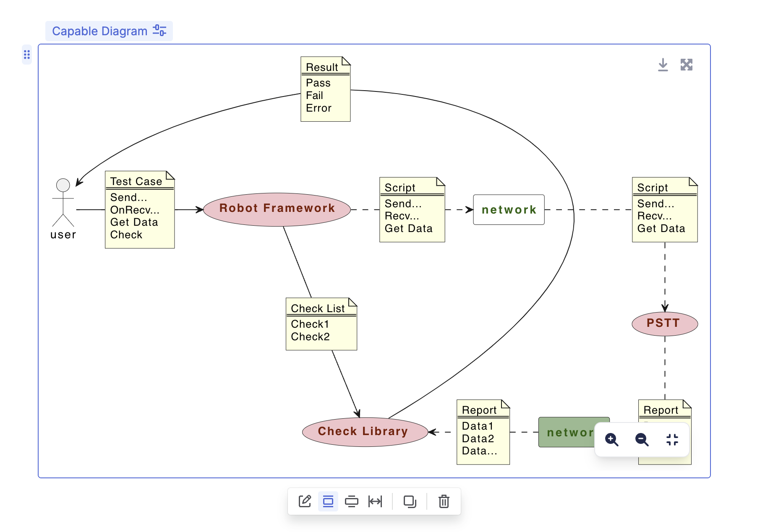
Task: Click the Capable Diagram title label
Action: pyautogui.click(x=99, y=31)
